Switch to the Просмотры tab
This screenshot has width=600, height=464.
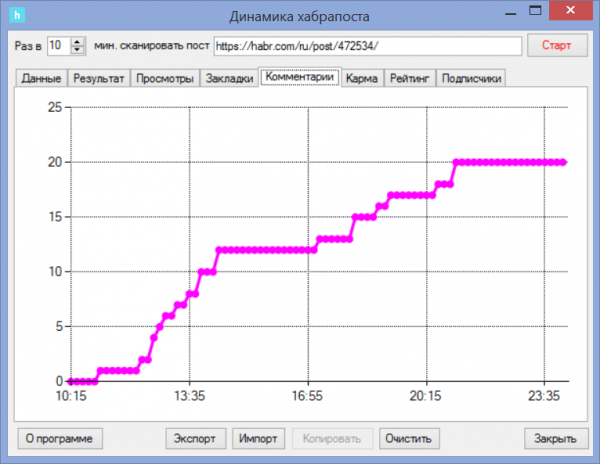[165, 79]
